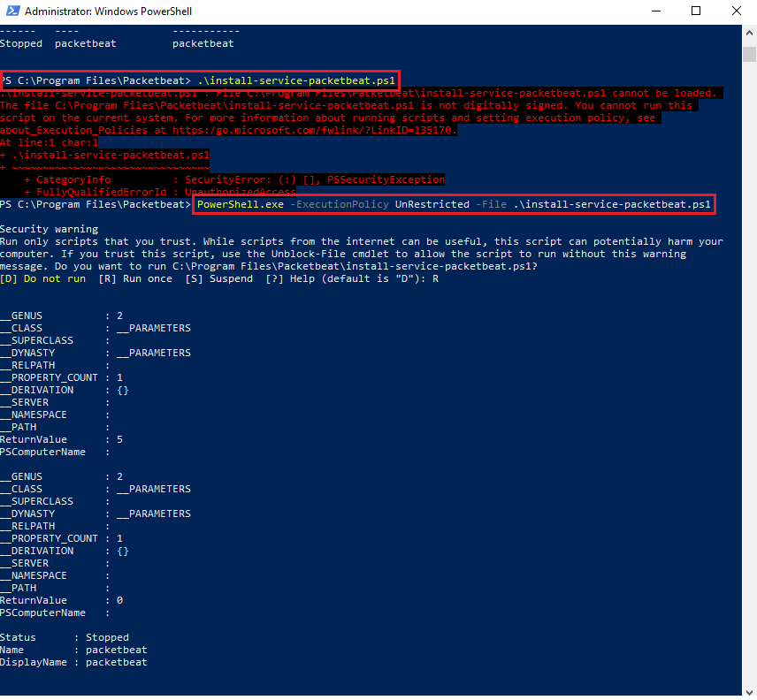Open the PowerShell icon system menu
Viewport: 757px width, 700px height.
pos(12,11)
